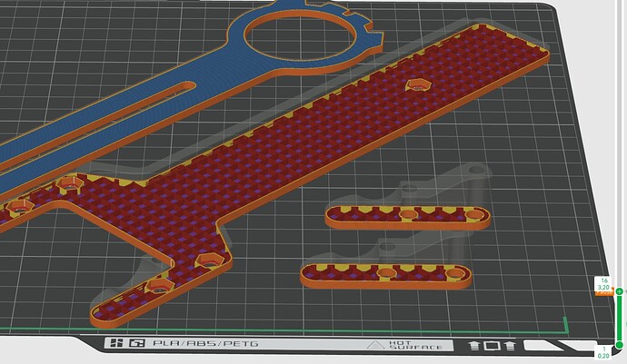
Task: Click the right icon of the bottom-right bed trio
Action: coord(510,345)
